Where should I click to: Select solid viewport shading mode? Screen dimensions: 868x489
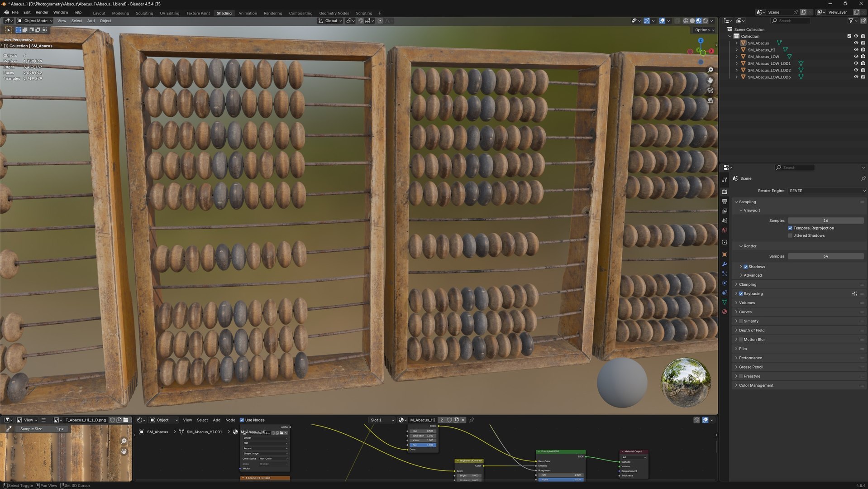[692, 21]
